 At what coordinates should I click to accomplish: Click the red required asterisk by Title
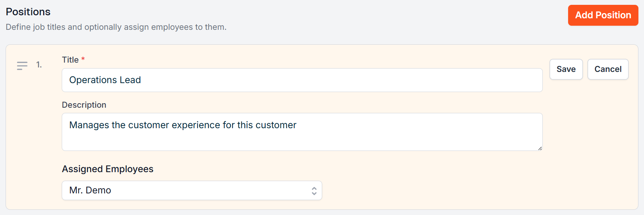pyautogui.click(x=83, y=59)
